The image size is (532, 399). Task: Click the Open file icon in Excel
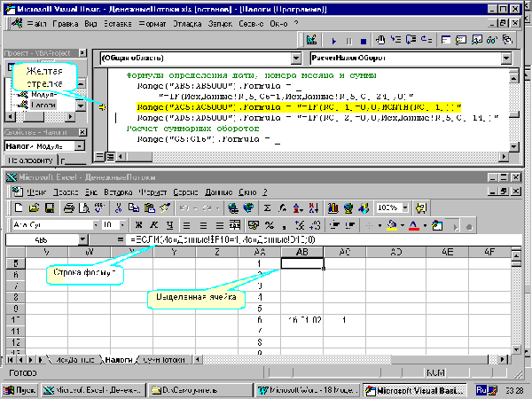(x=34, y=207)
